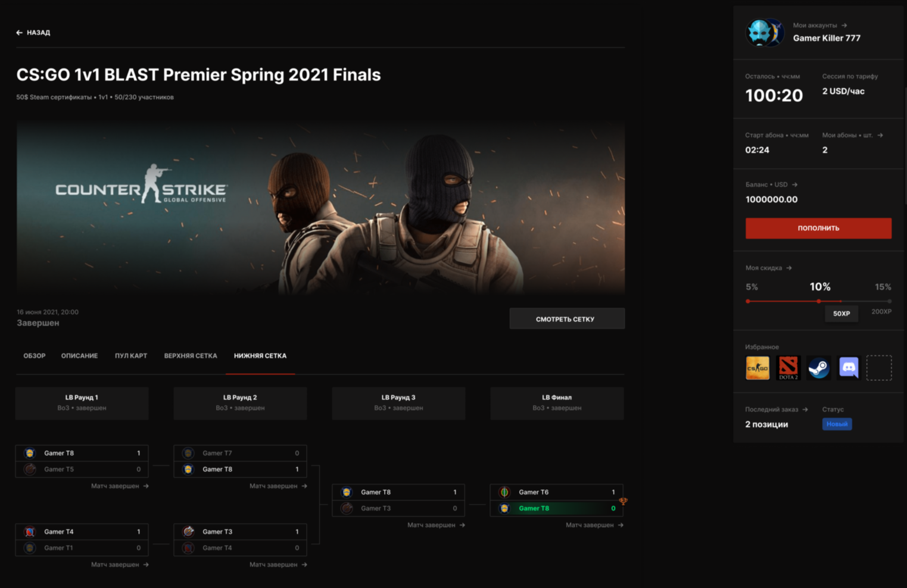Switch to ВЕРХНЯЯ СЕТКА tab

[191, 356]
